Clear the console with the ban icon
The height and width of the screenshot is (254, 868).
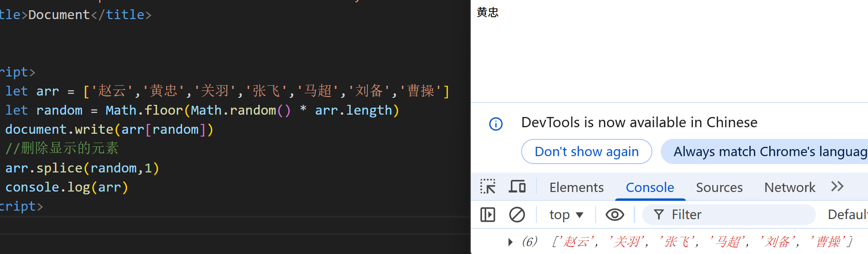click(x=517, y=214)
